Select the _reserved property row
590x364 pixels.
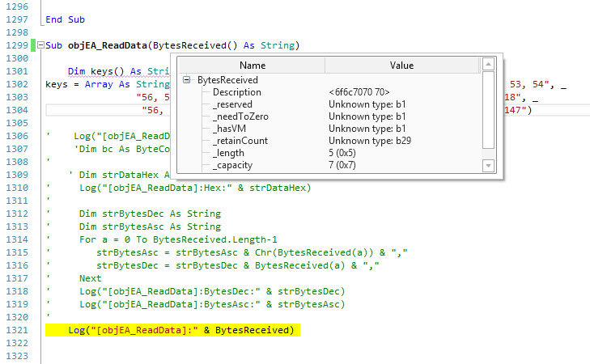click(x=232, y=104)
